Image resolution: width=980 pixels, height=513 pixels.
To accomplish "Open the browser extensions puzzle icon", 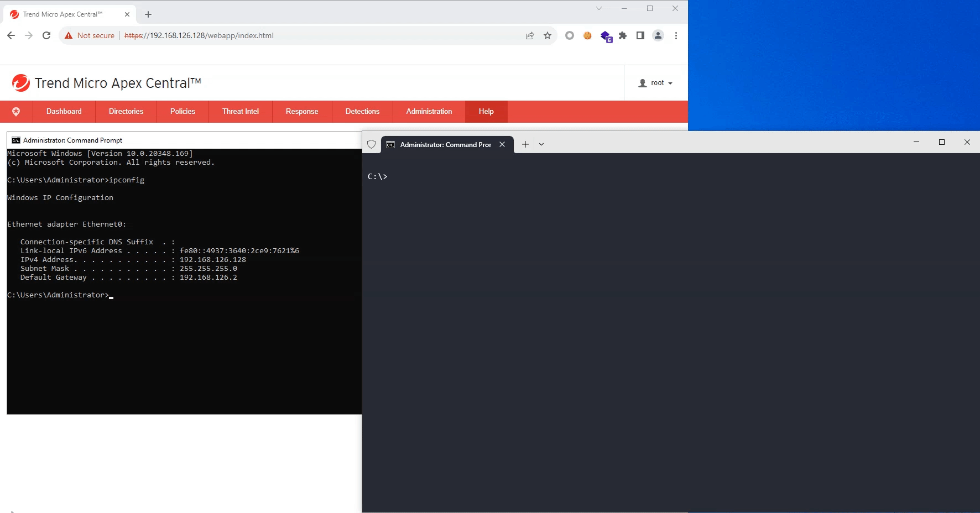I will pos(623,35).
